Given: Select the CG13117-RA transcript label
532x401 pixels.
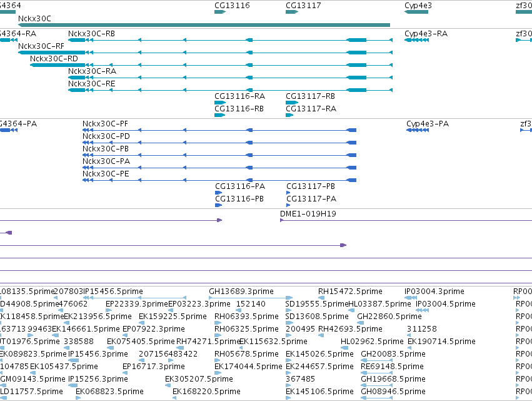Looking at the screenshot, I should tap(311, 109).
